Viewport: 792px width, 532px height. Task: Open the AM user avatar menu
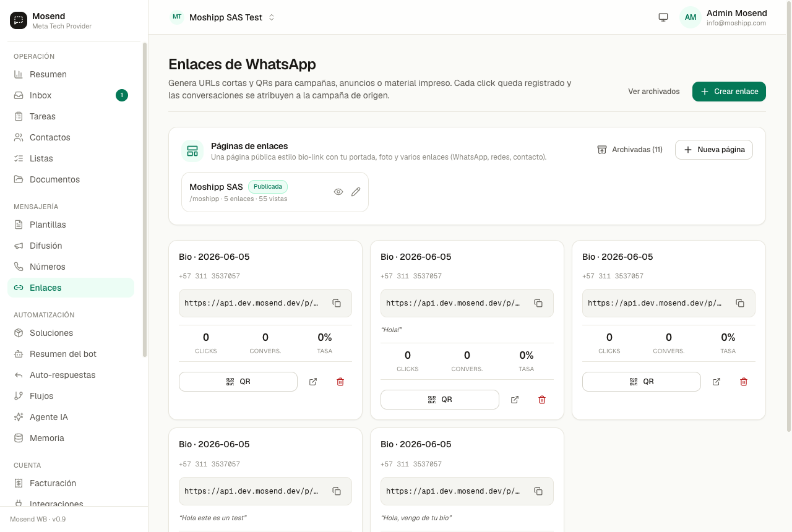pyautogui.click(x=691, y=17)
